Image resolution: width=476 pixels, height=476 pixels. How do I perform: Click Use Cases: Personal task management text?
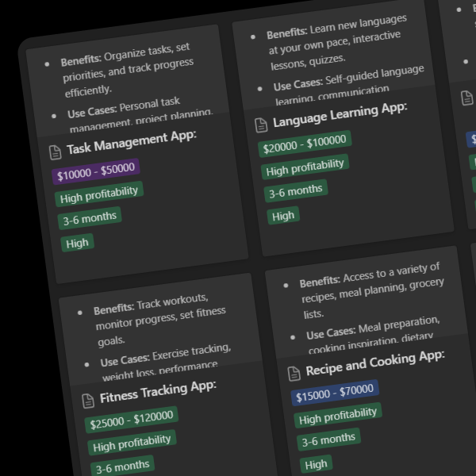140,116
